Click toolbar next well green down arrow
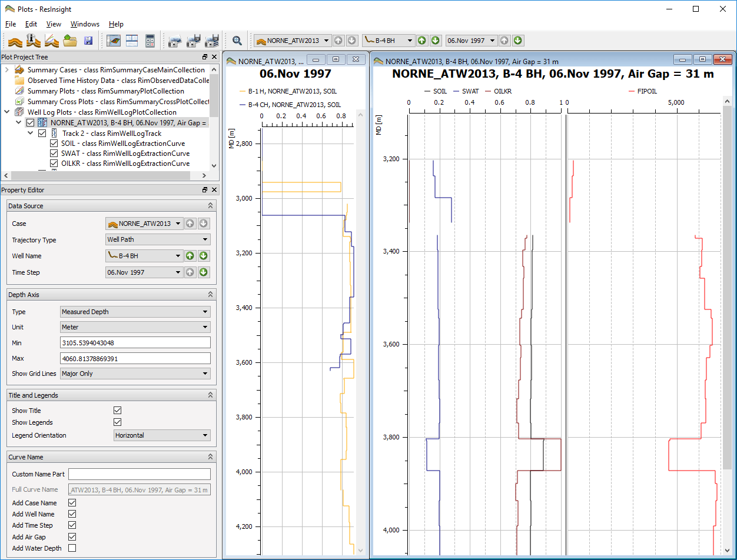The width and height of the screenshot is (737, 560). tap(435, 41)
